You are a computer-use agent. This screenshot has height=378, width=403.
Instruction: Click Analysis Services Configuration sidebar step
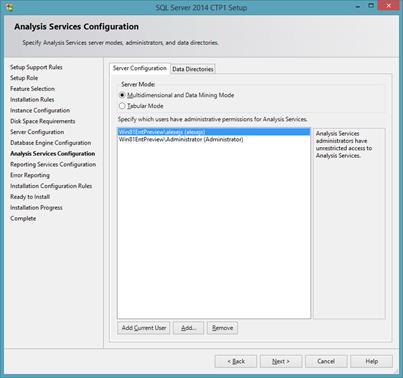tap(53, 153)
